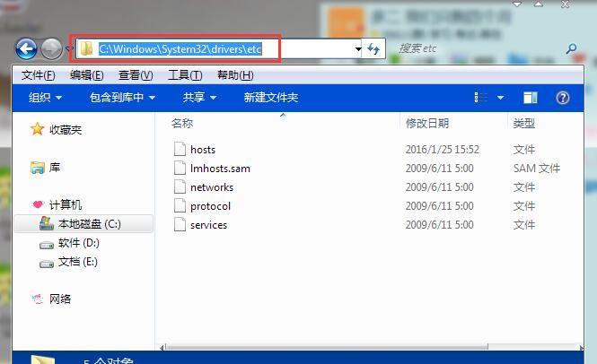The width and height of the screenshot is (597, 364).
Task: Select 文档 (E:) drive
Action: click(78, 262)
